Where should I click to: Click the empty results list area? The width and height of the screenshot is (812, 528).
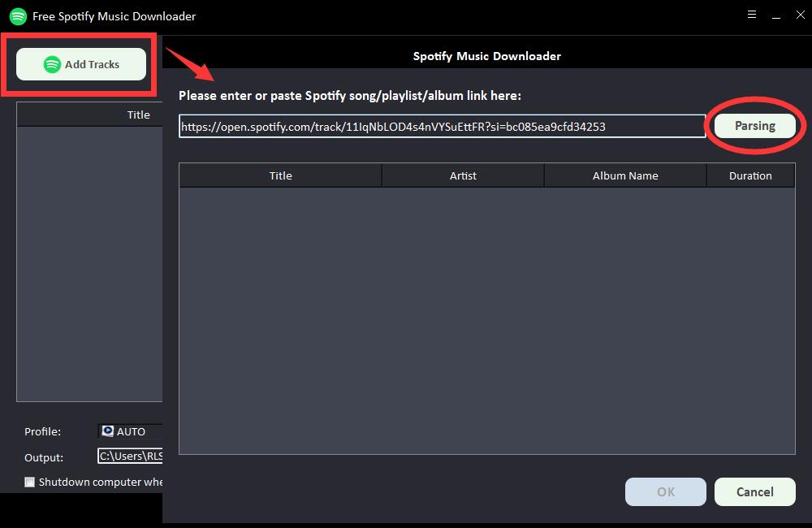(486, 321)
